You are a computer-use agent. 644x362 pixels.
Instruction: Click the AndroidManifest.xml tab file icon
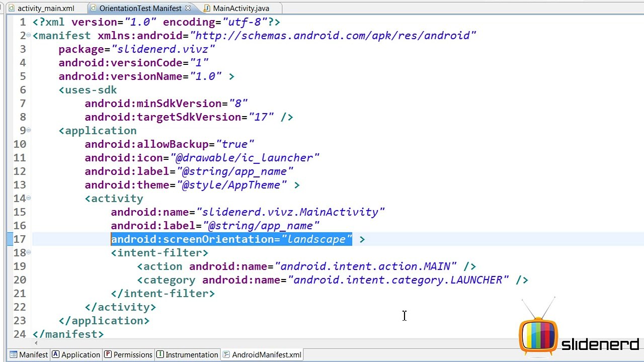point(226,354)
